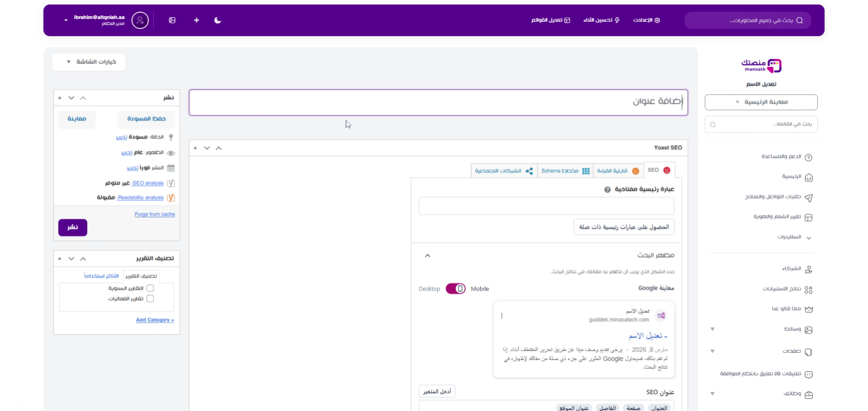Open the ماذا قالو عنا crown icon
The width and height of the screenshot is (868, 411).
coord(809,309)
